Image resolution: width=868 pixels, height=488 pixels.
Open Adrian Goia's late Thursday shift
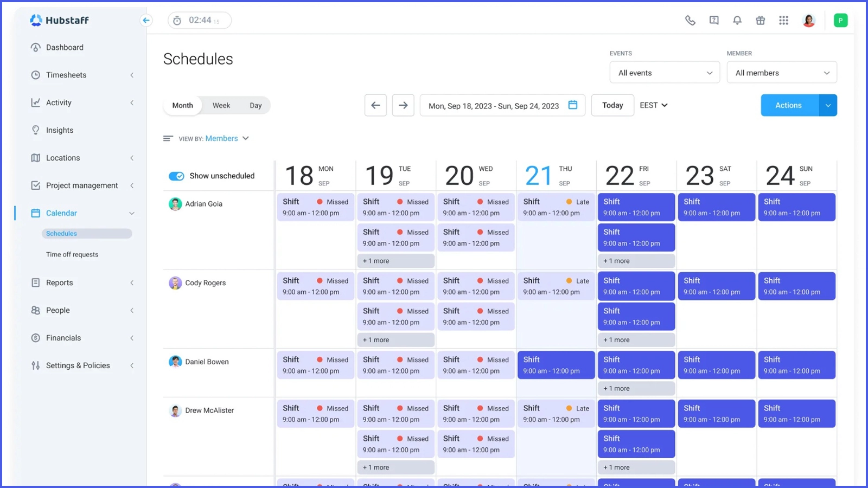556,207
